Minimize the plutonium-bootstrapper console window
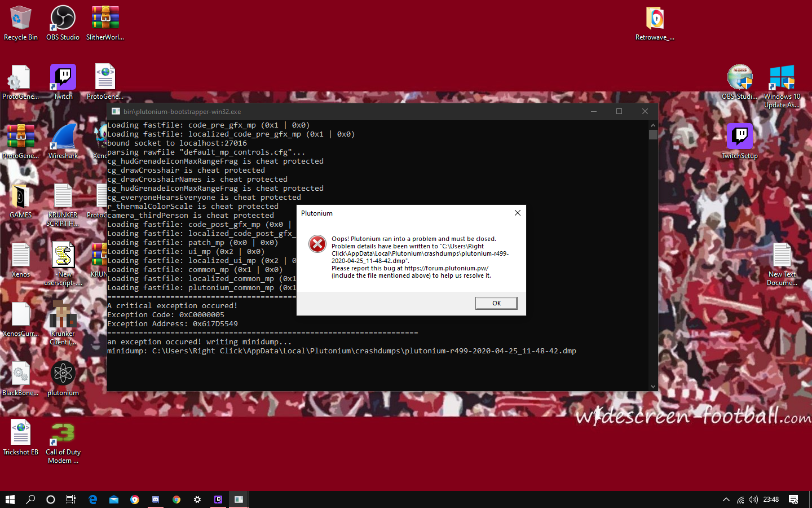 point(594,111)
